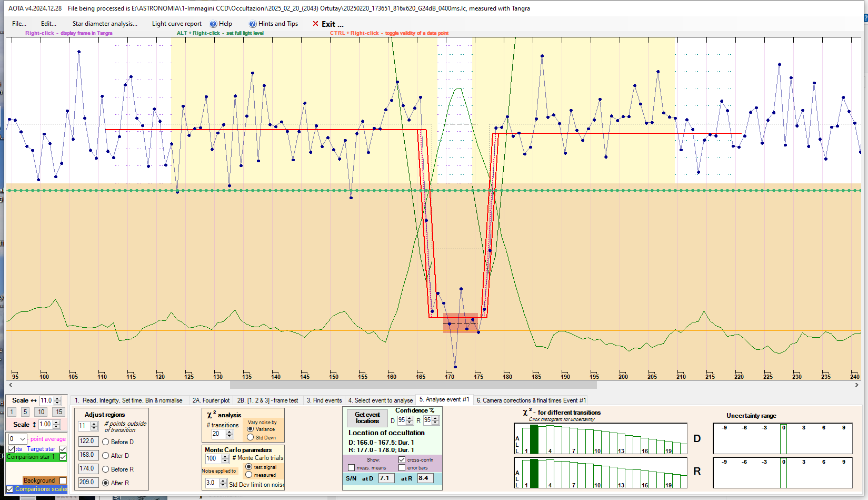Open the Star diameter analysis menu
The image size is (868, 500).
pos(105,24)
